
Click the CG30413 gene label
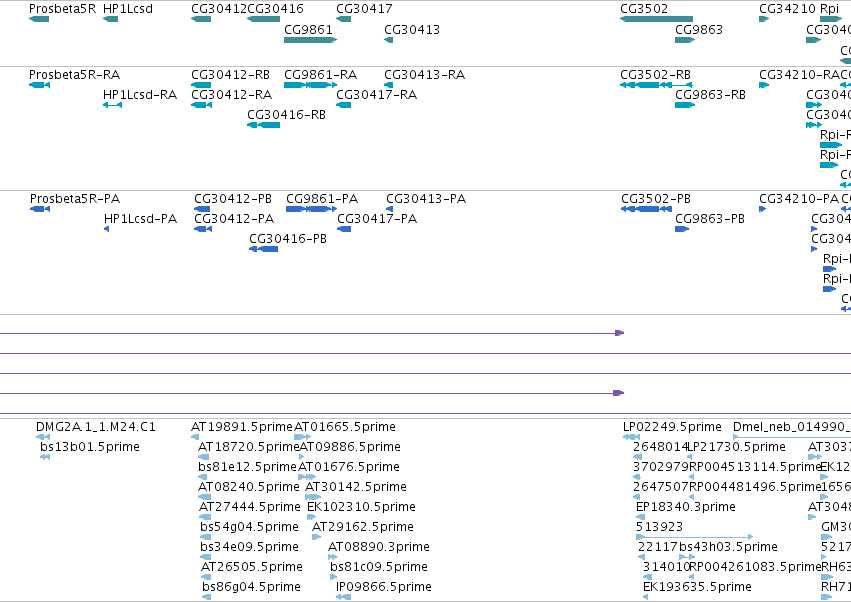click(412, 29)
